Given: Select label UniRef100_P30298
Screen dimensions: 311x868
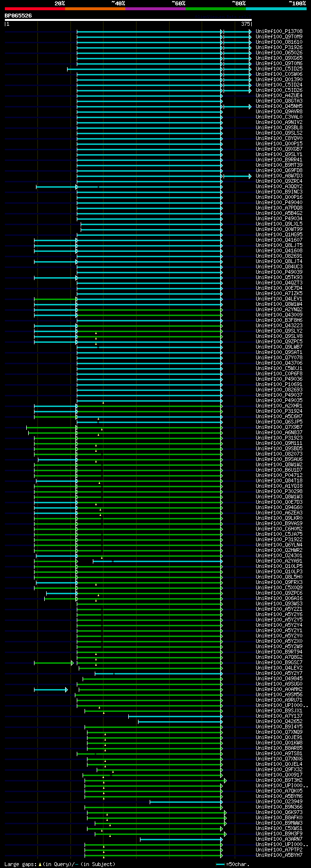Looking at the screenshot, I should (x=279, y=492).
